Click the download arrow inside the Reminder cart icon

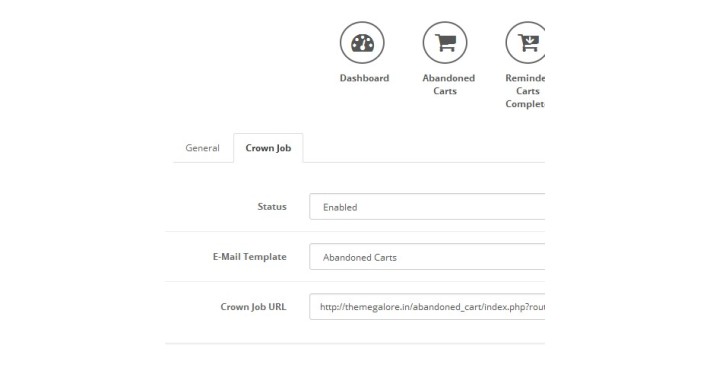[529, 39]
